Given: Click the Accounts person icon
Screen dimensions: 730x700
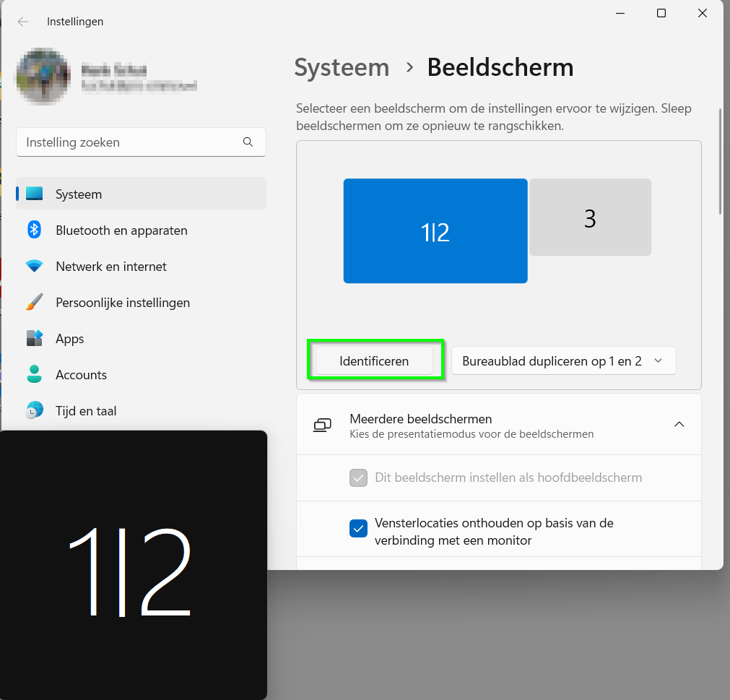Looking at the screenshot, I should (35, 375).
